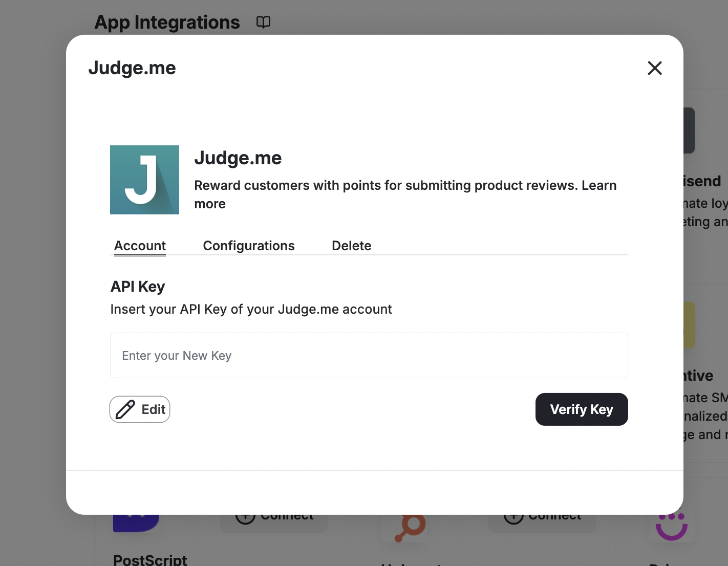Click the orange HubSpot logo in background
The height and width of the screenshot is (566, 728).
coord(410,528)
